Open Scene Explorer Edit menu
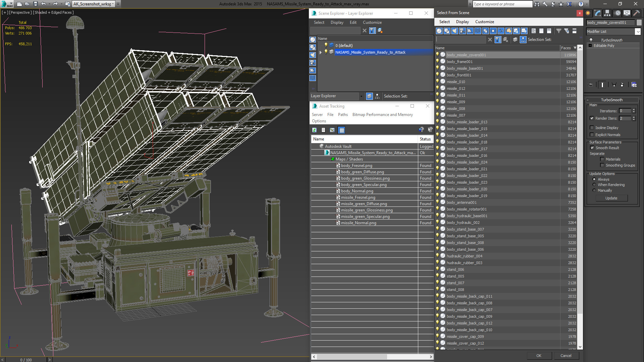Screen dimensions: 644x362 tap(353, 22)
